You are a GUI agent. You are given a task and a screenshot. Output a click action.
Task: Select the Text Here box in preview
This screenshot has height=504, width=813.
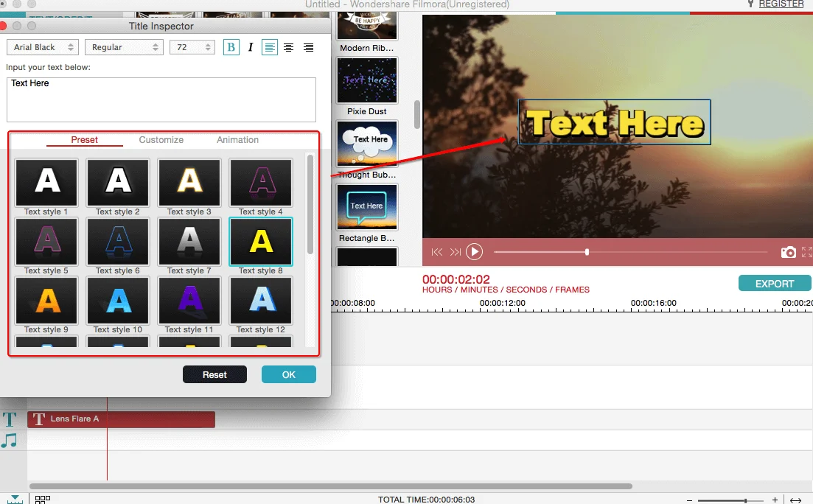pos(615,122)
